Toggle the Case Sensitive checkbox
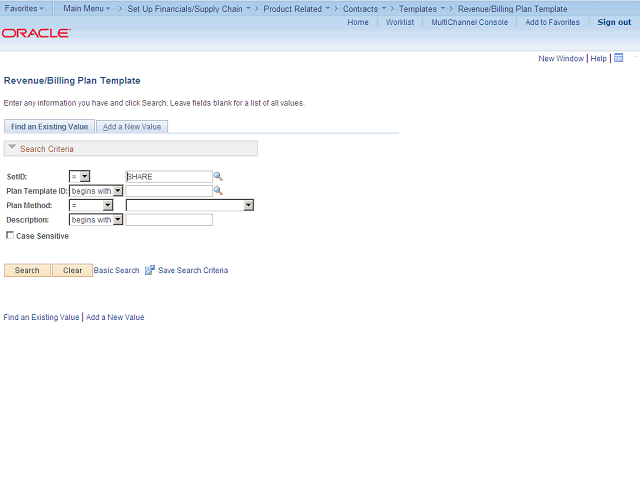Screen dimensions: 640x480 point(10,235)
